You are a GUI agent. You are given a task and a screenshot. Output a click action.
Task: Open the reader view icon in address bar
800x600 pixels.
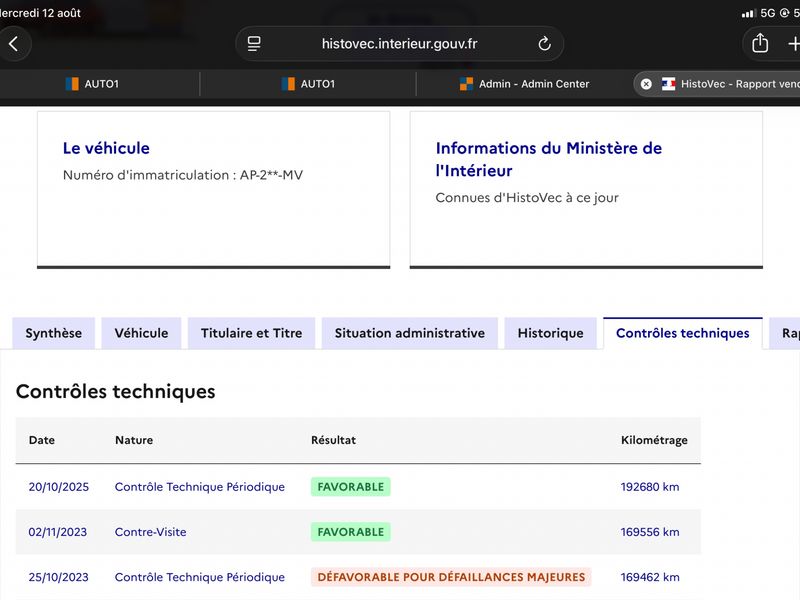tap(254, 44)
